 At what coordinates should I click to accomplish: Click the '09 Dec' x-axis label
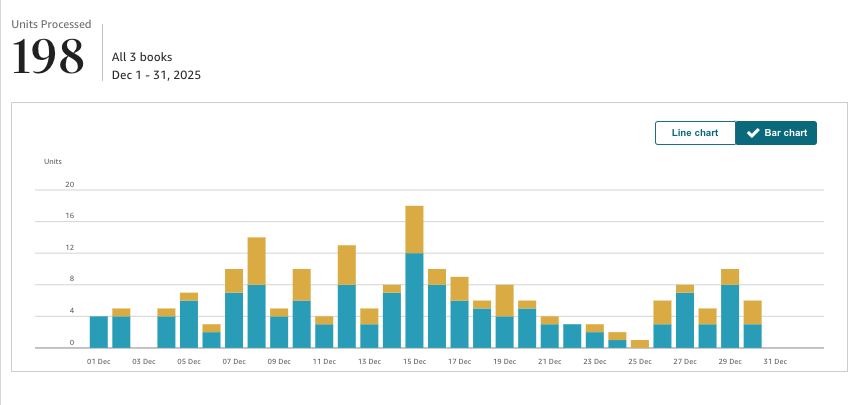[279, 361]
